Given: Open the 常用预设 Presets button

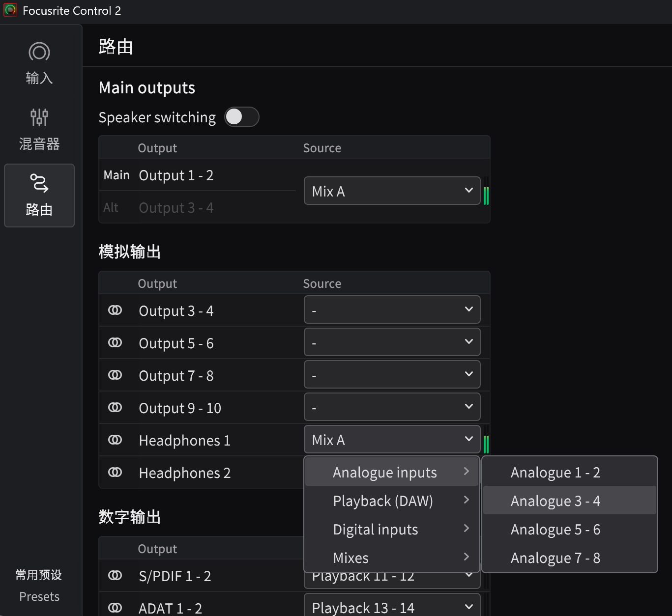Looking at the screenshot, I should (x=39, y=585).
